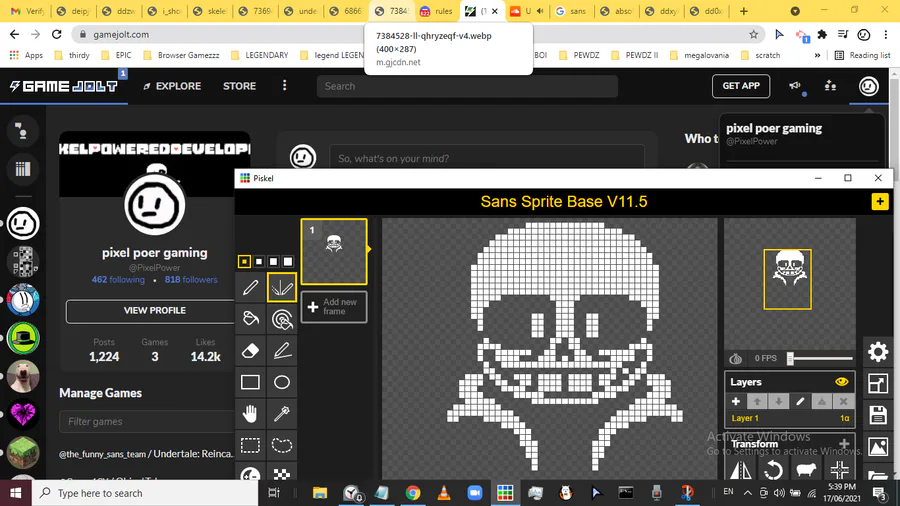Click the Game Jolt search field

click(x=467, y=86)
